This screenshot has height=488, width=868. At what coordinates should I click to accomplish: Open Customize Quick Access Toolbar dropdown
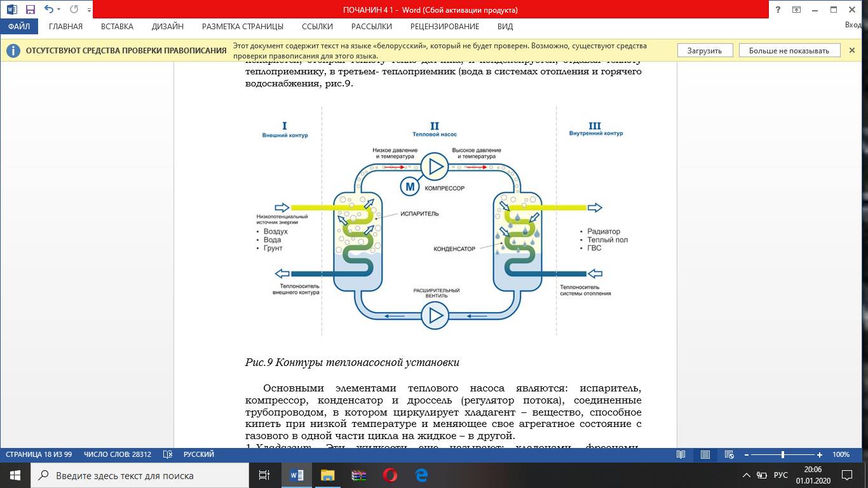88,10
